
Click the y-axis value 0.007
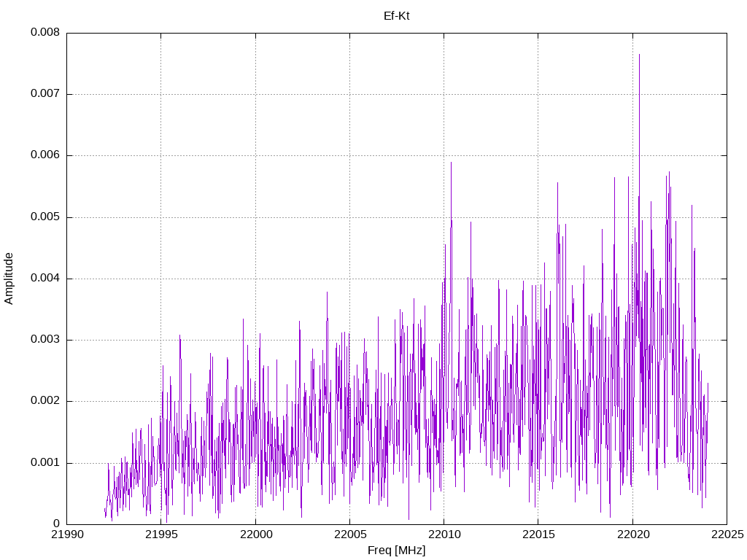tap(45, 93)
